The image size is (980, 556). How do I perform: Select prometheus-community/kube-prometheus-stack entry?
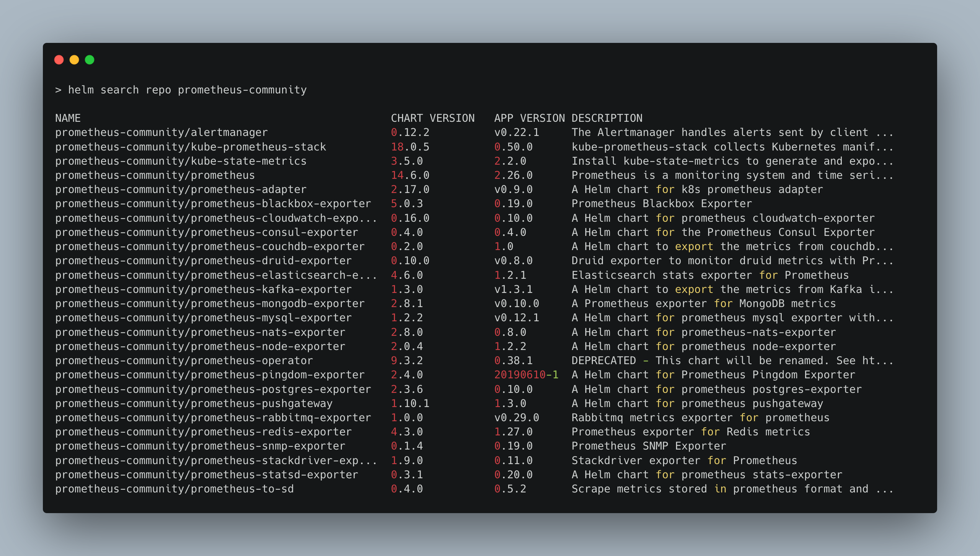coord(190,147)
